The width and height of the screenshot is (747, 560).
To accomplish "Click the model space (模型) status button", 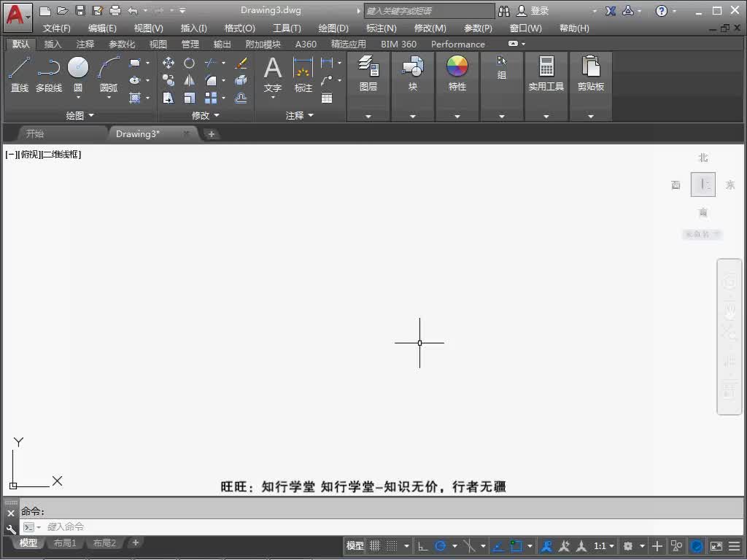I will pos(355,545).
